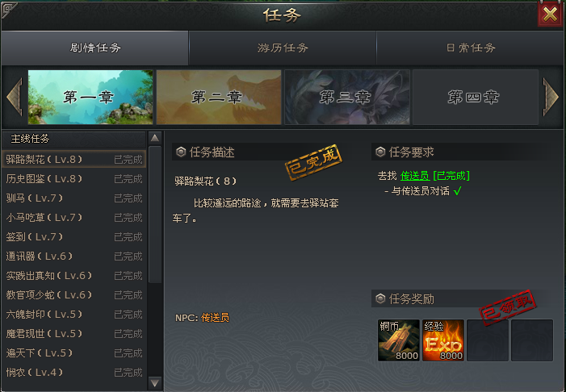Click the hexagon icon beside 任务要求
This screenshot has width=566, height=392.
point(380,152)
